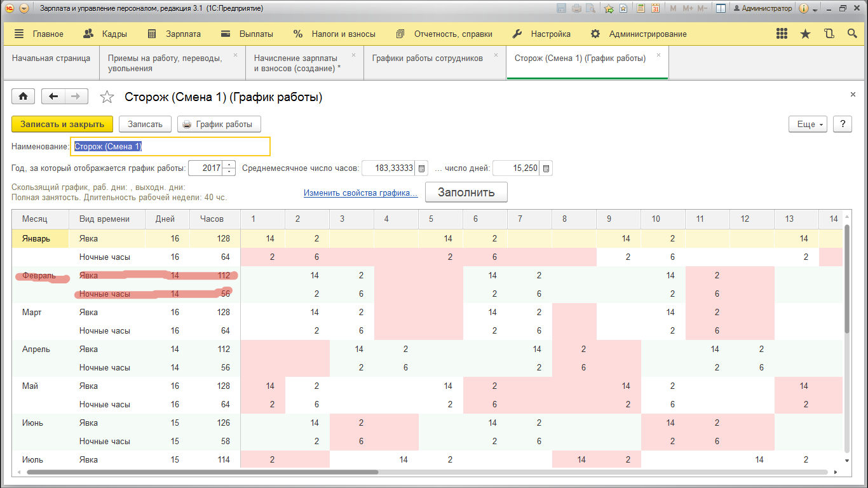This screenshot has height=488, width=868.
Task: Go back with the left arrow button
Action: click(x=53, y=97)
